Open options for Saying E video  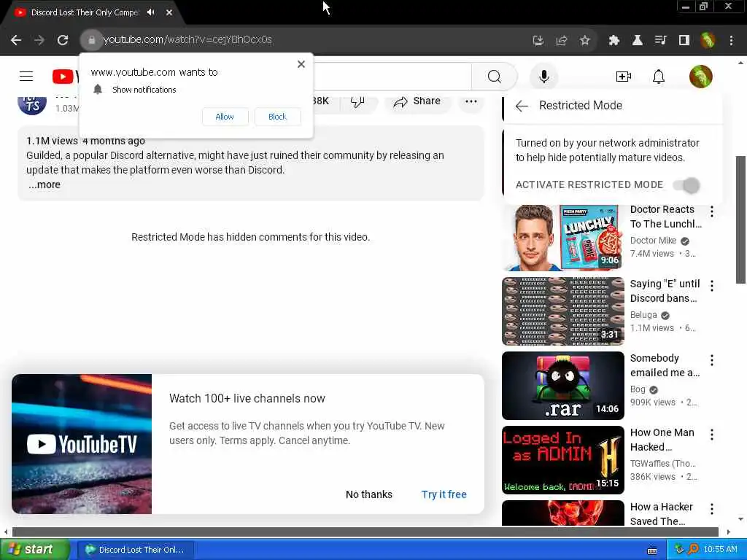[712, 286]
